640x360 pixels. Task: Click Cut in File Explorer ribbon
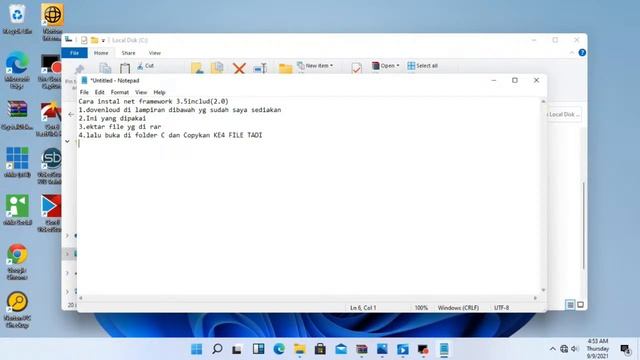pyautogui.click(x=146, y=66)
